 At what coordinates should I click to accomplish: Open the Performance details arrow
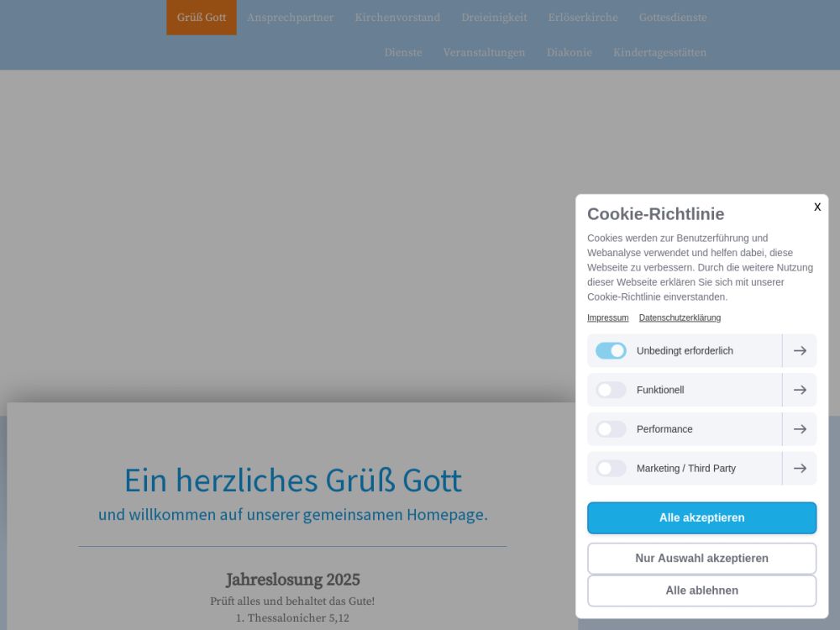click(x=800, y=429)
